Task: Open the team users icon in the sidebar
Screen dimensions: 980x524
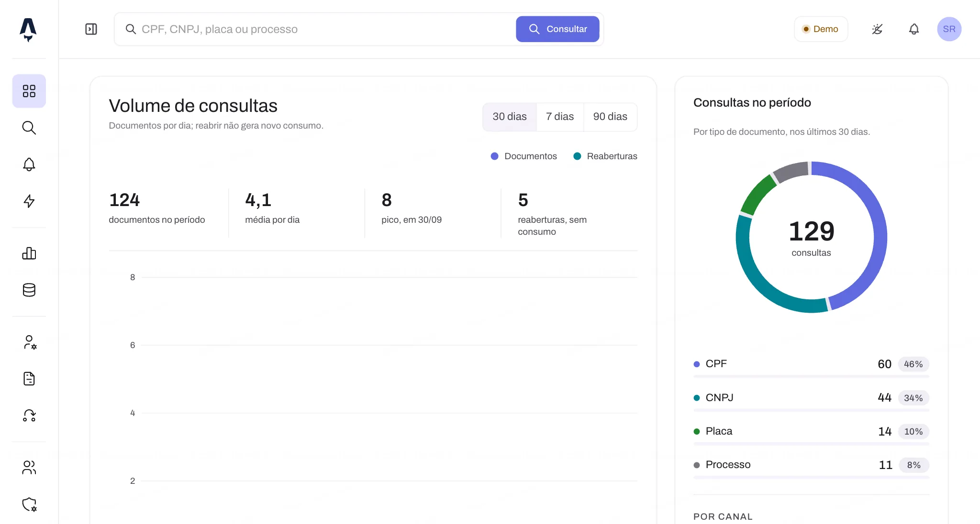Action: (x=29, y=468)
